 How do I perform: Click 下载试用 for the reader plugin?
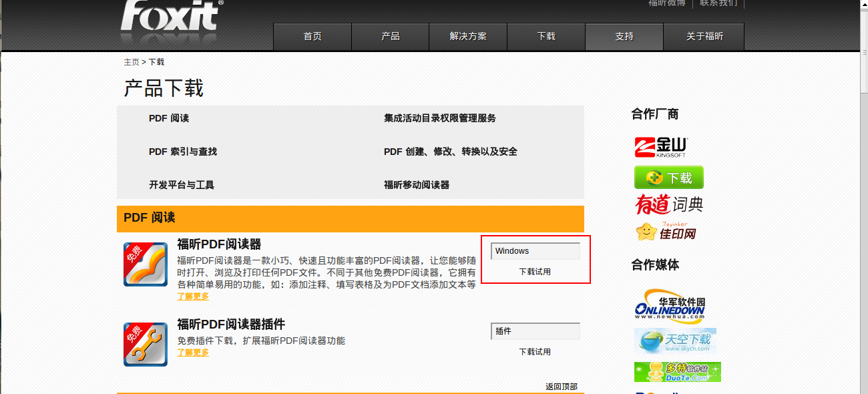tap(535, 352)
